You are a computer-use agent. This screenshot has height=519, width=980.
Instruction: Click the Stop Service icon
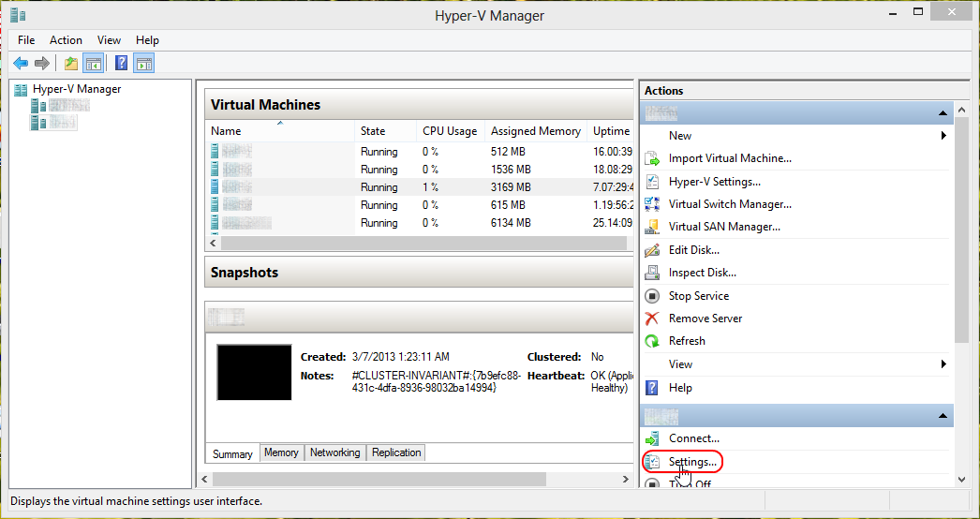click(652, 296)
